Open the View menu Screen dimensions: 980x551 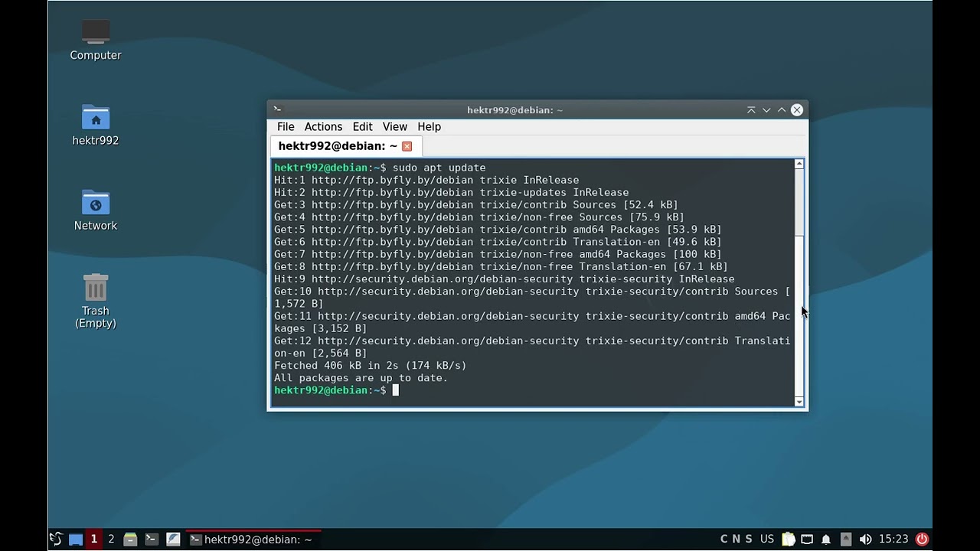[x=394, y=126]
